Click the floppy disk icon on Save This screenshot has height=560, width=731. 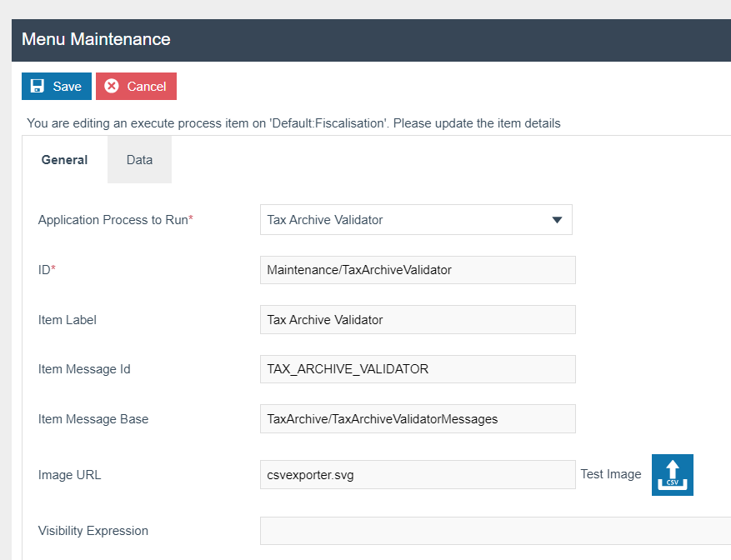coord(37,87)
